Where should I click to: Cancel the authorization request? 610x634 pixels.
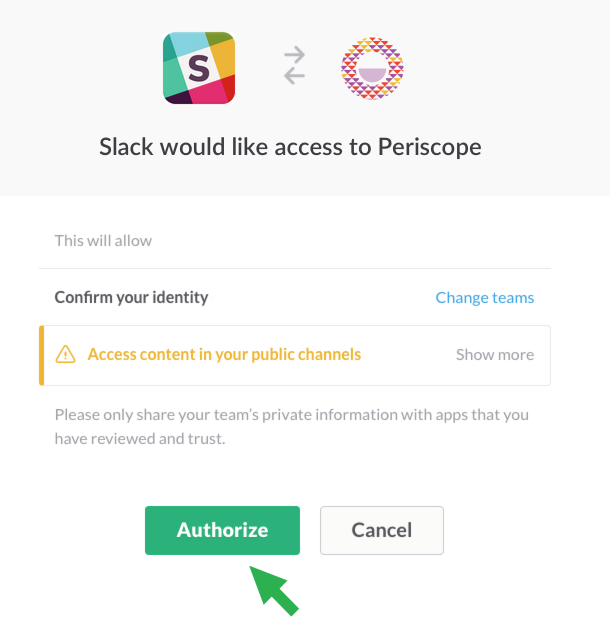(x=382, y=530)
